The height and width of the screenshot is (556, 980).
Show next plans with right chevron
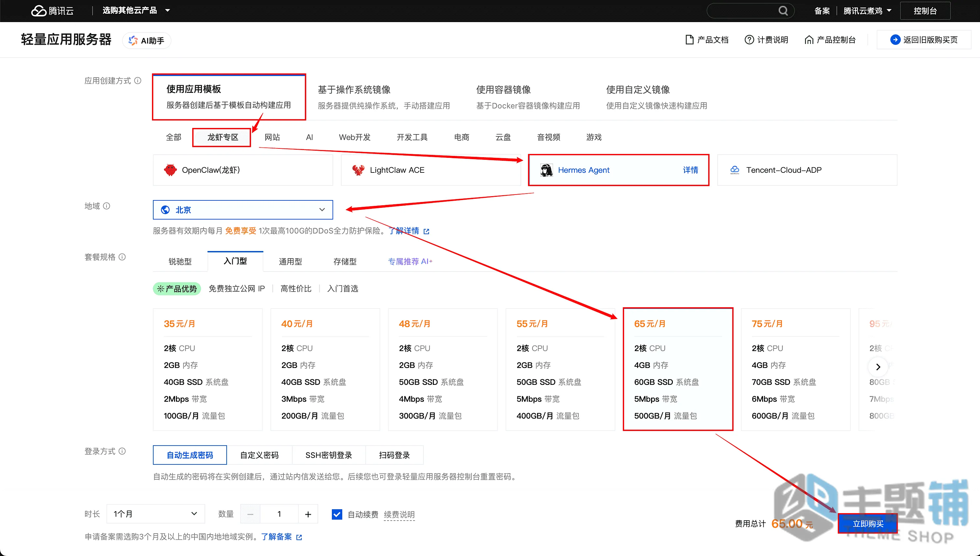pos(878,367)
